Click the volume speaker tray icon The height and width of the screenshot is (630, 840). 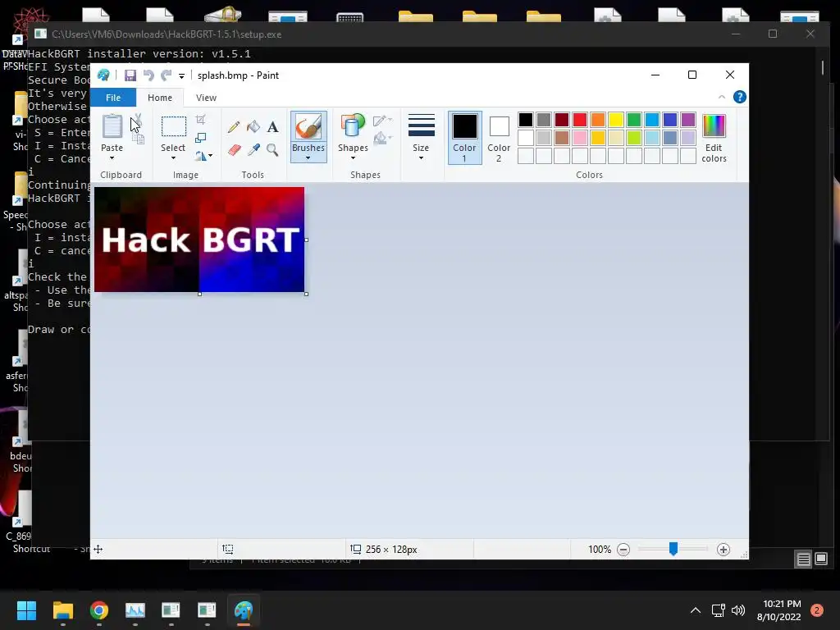tap(738, 610)
